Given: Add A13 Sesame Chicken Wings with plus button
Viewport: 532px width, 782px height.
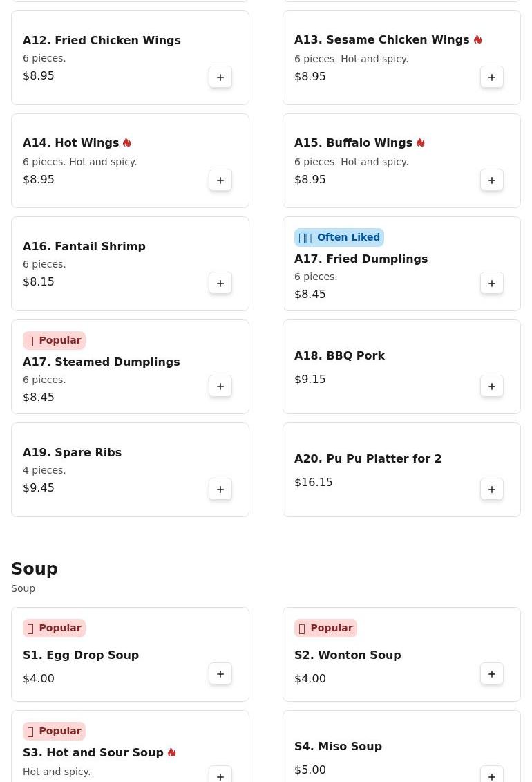Looking at the screenshot, I should tap(492, 77).
